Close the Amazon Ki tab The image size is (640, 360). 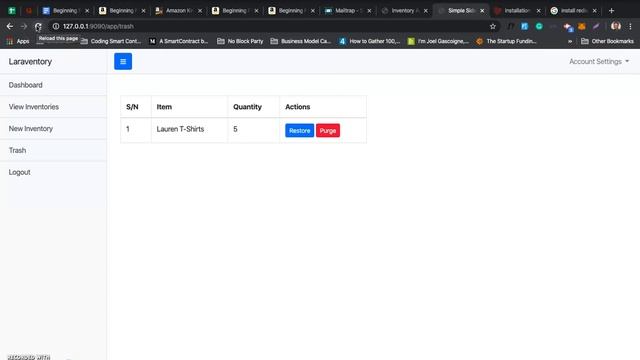coord(200,11)
